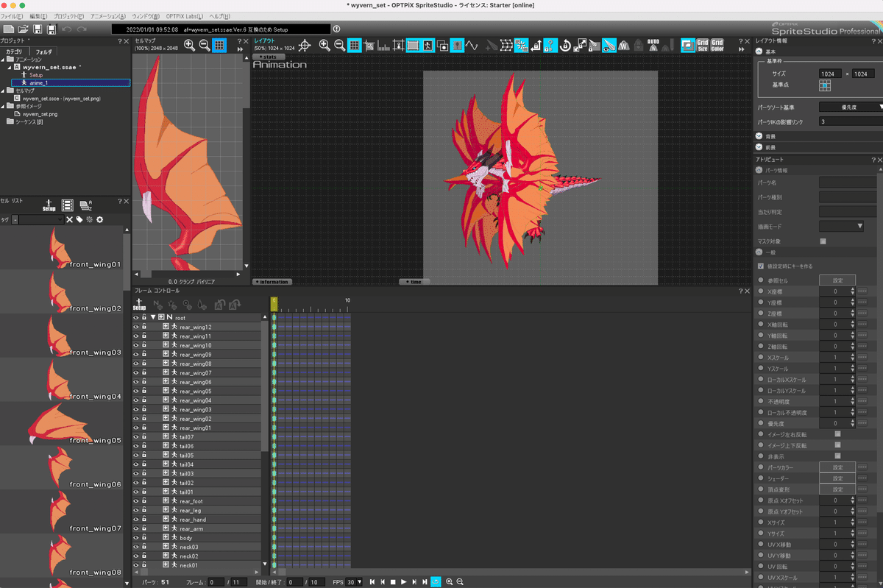Zoom out on the cell map view
This screenshot has width=883, height=588.
point(204,46)
